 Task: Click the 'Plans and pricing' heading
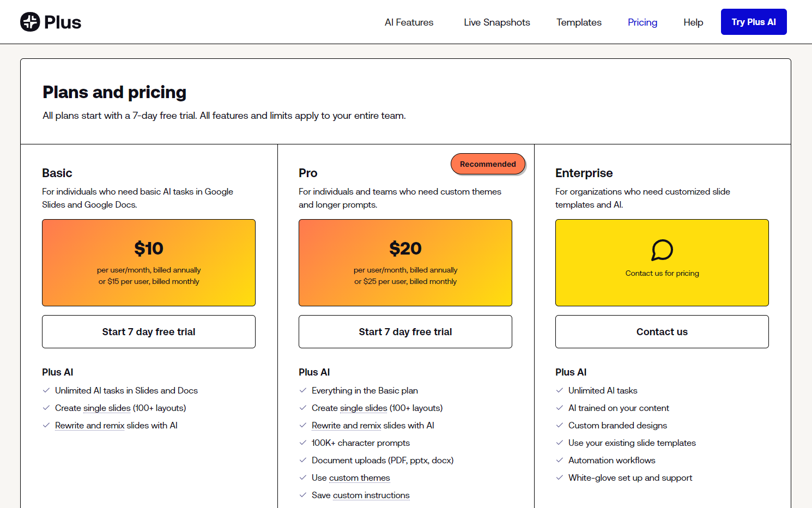(114, 92)
